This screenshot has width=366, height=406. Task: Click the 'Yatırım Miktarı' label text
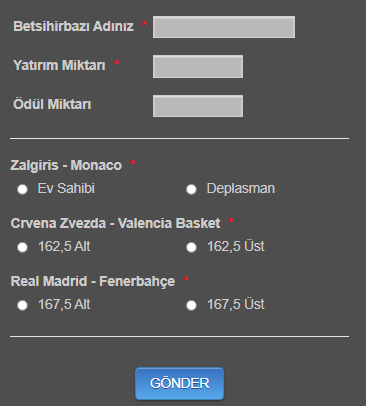pos(59,65)
